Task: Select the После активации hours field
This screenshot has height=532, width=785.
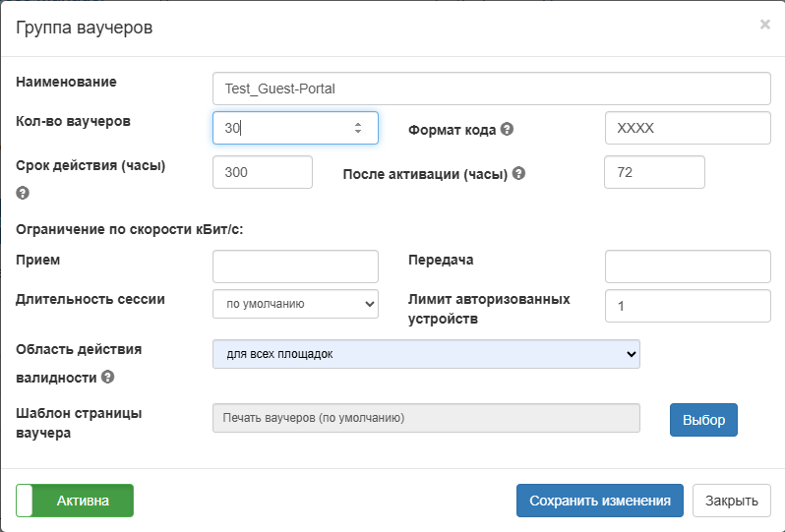Action: tap(654, 172)
